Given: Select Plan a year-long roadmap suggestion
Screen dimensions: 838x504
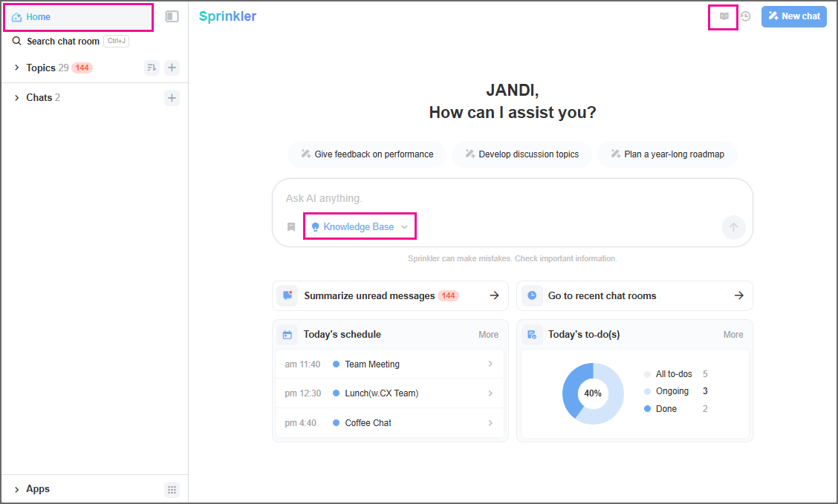Looking at the screenshot, I should [667, 154].
